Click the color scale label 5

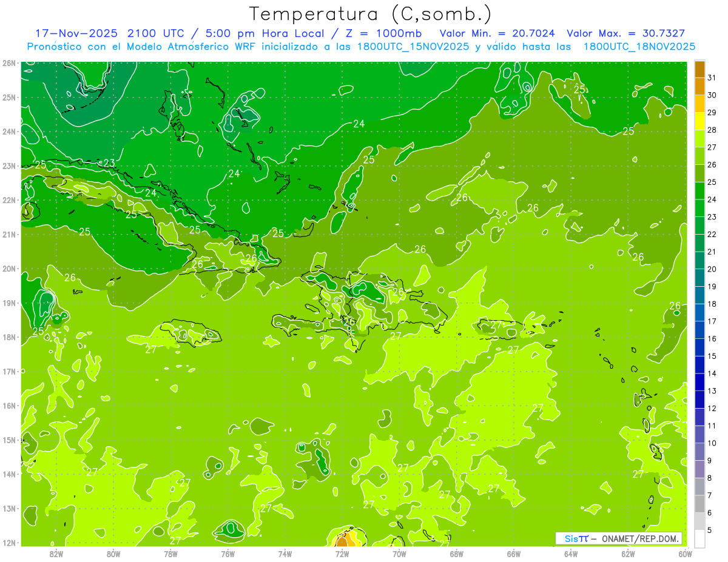click(x=710, y=530)
